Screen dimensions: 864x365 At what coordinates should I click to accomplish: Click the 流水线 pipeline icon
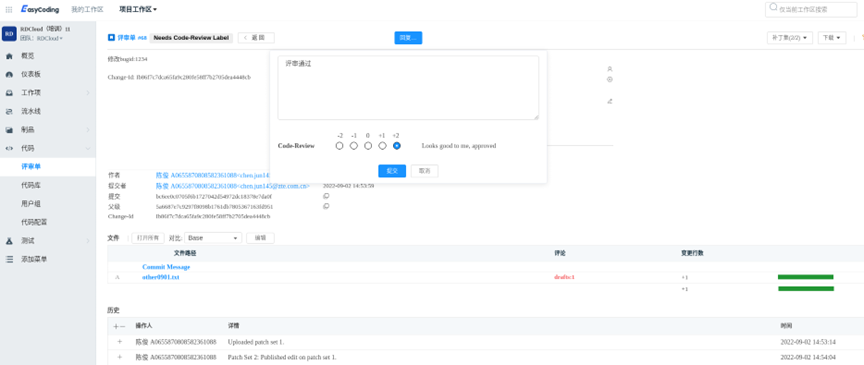(x=9, y=111)
